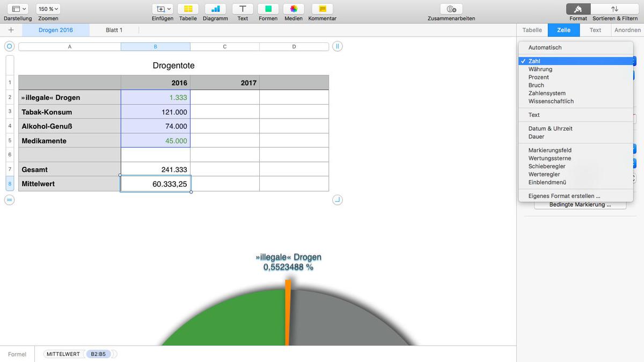Image resolution: width=644 pixels, height=362 pixels.
Task: Click the Text toolbar icon
Action: (x=243, y=9)
